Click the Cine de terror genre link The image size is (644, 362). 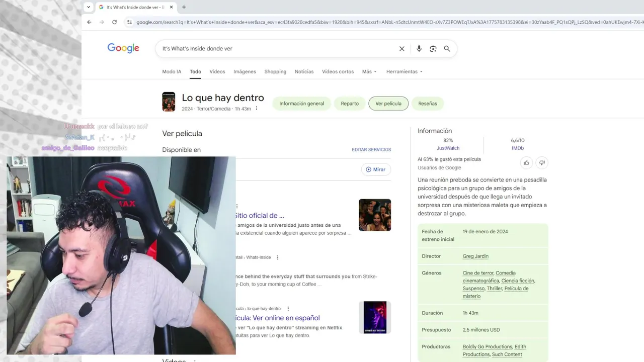478,273
